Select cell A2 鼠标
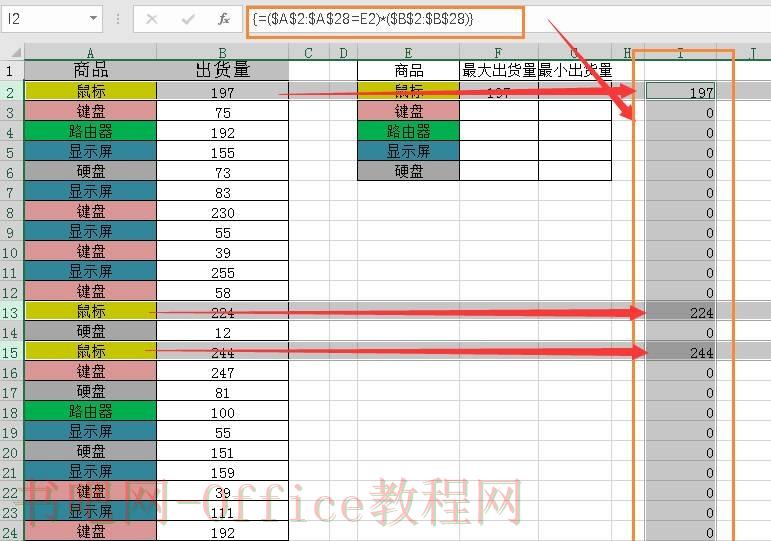Viewport: 771px width, 541px height. [x=90, y=91]
